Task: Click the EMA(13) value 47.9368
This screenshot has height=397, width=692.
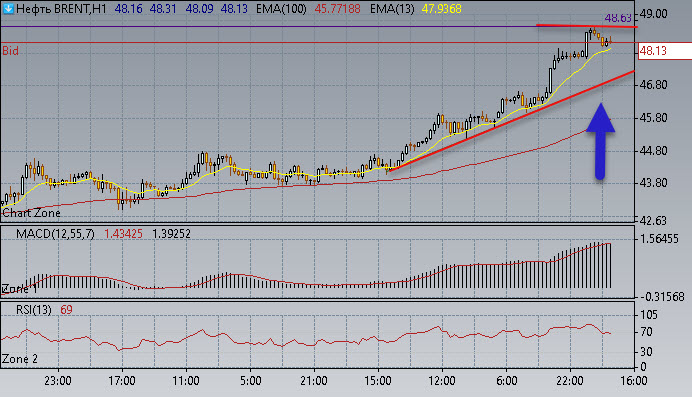Action: pos(441,9)
